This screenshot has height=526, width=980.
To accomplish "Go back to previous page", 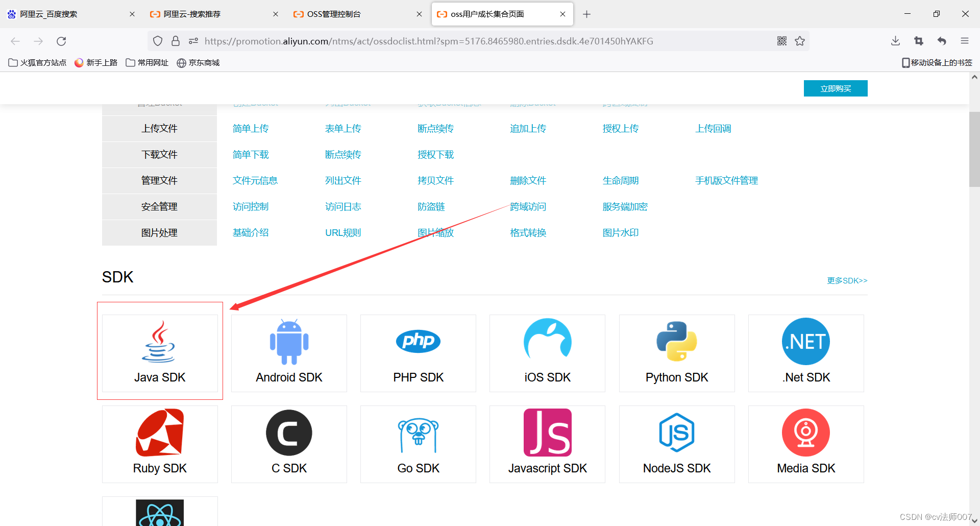I will pos(15,41).
